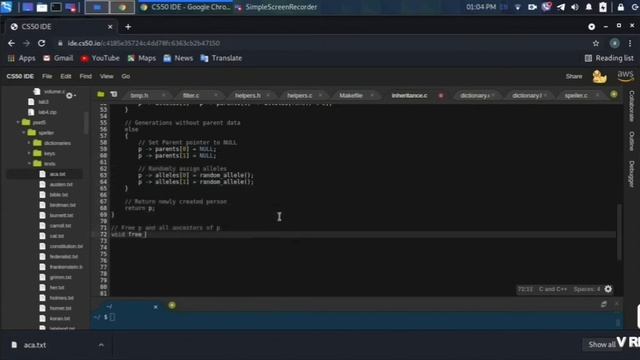The image size is (640, 360).
Task: Open YouTube bookmark
Action: click(x=100, y=58)
